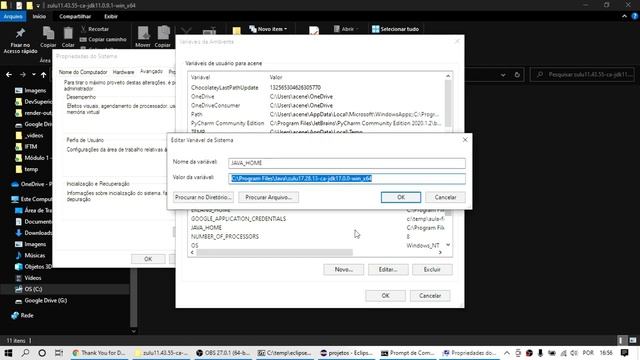Switch to Hardware tab in system properties

point(123,72)
